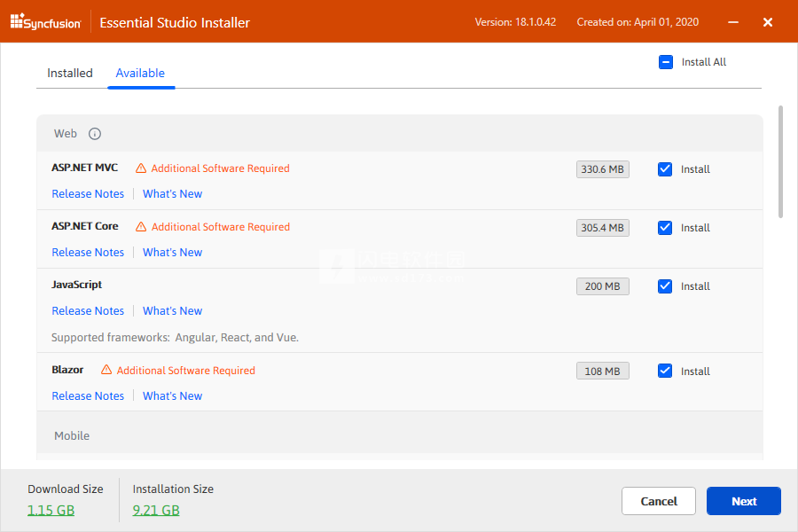The image size is (798, 532).
Task: Click the 9.21 GB installation size link
Action: [156, 510]
